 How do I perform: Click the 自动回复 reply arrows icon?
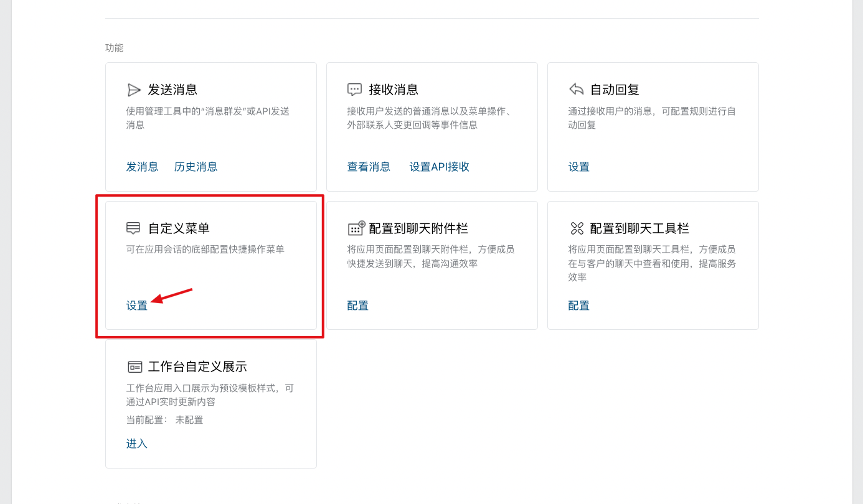[577, 90]
